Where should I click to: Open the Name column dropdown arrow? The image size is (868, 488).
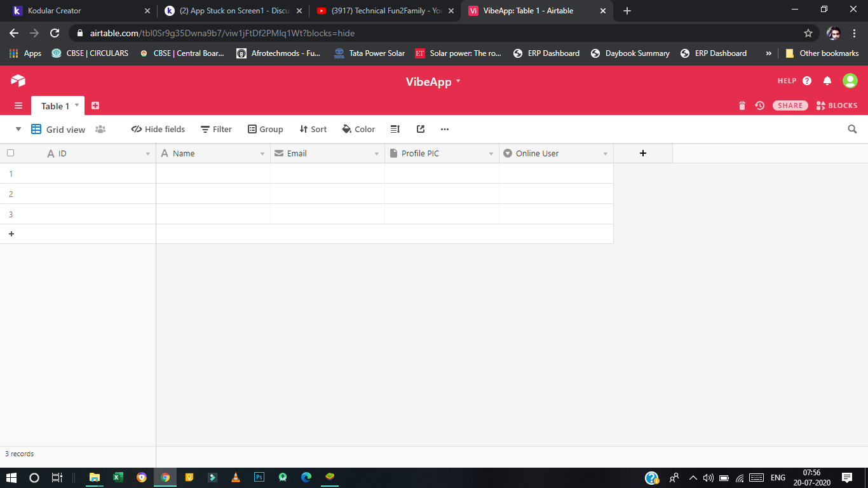(262, 154)
